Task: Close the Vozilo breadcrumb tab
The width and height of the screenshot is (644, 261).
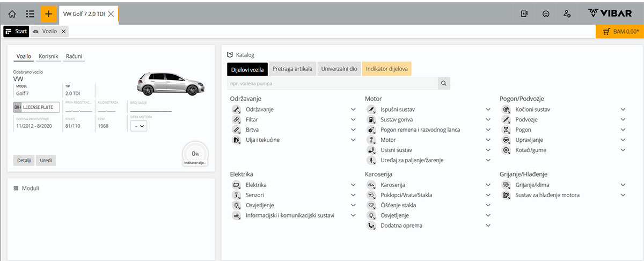Action: click(63, 32)
